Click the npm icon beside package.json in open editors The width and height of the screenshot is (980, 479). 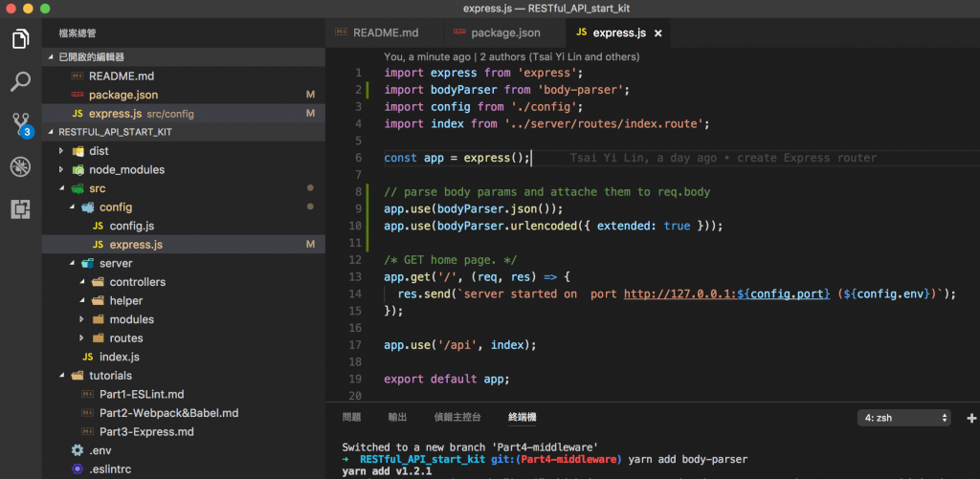click(78, 95)
